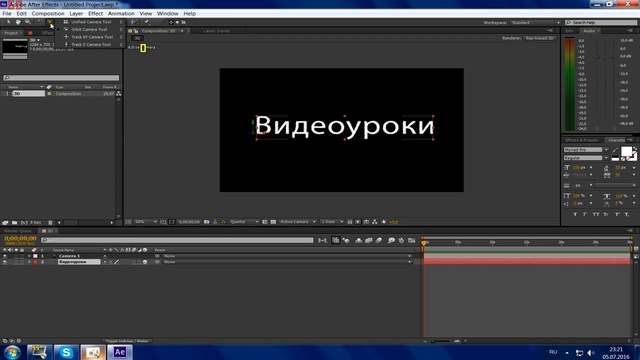Image resolution: width=640 pixels, height=360 pixels.
Task: Toggle the title/action safe grid icon
Action: 163,222
